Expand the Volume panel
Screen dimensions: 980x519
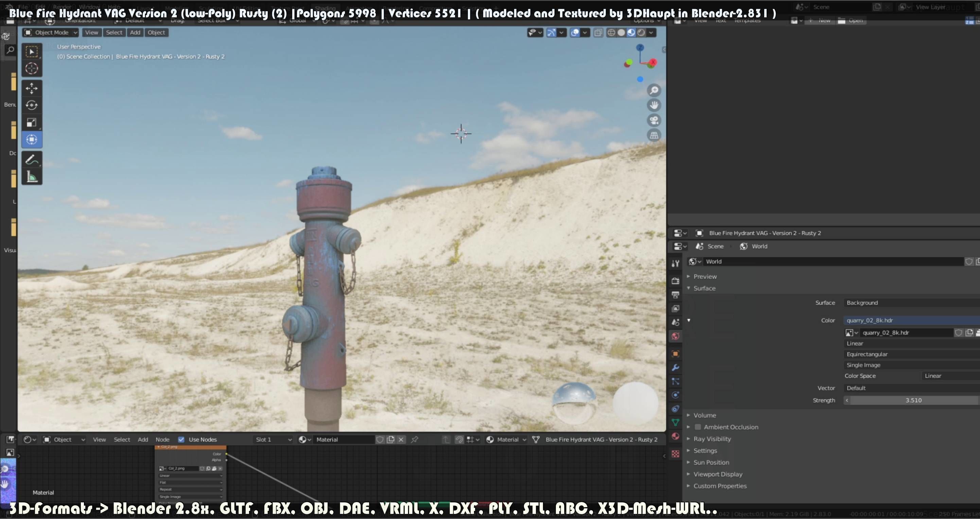tap(704, 415)
